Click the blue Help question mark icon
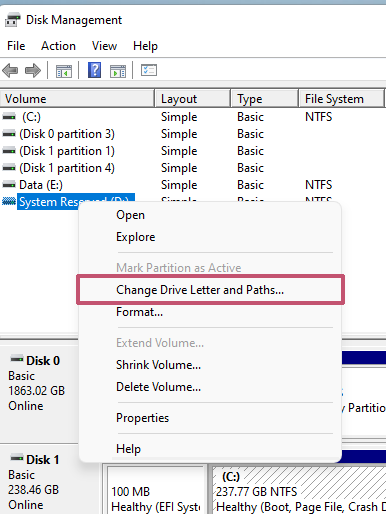The image size is (386, 514). coord(95,70)
